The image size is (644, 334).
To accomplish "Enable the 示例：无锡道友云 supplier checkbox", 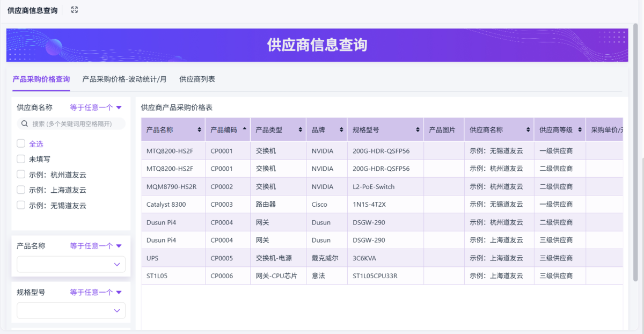I will (21, 205).
